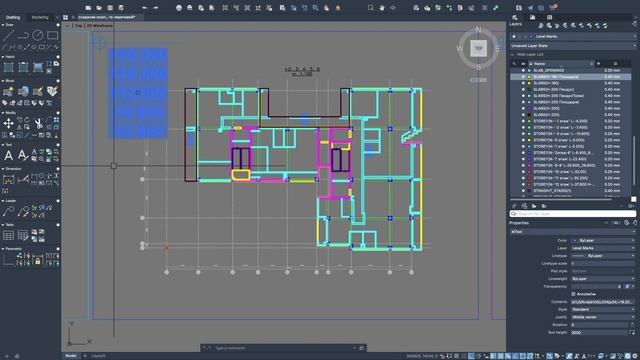Toggle visibility of SLABS(H-180) layer
The image size is (640, 360).
(523, 83)
